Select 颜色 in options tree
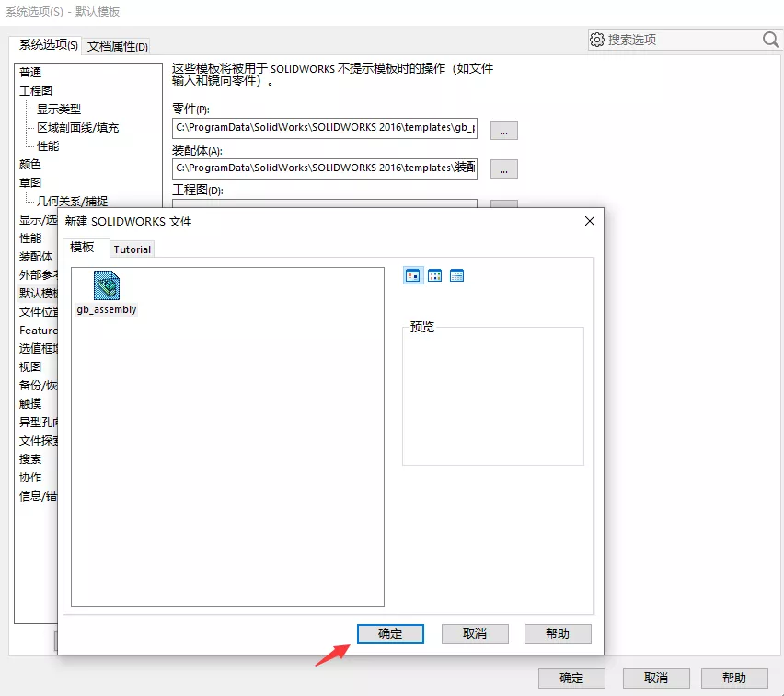 [30, 164]
